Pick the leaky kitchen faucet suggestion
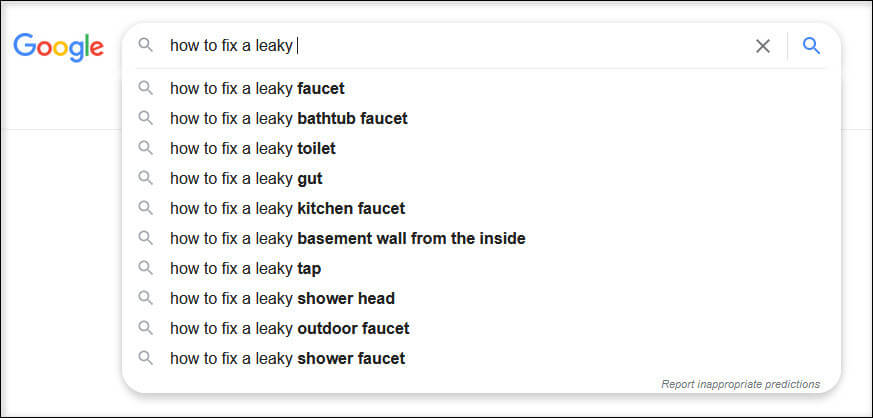 coord(482,209)
